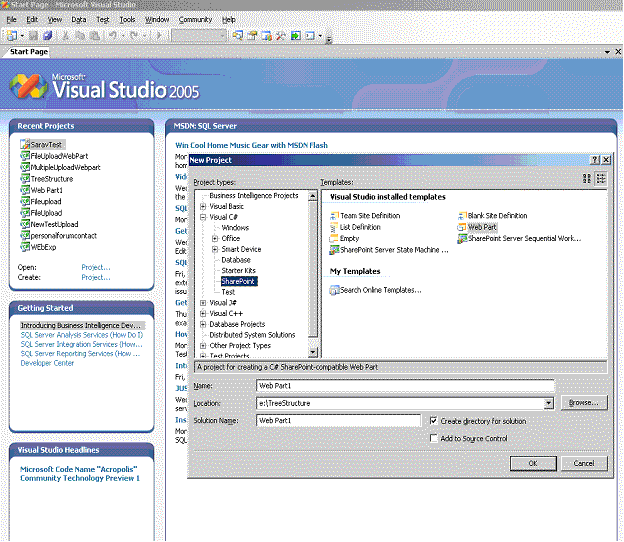Expand the Visual J# node
Image resolution: width=624 pixels, height=542 pixels.
tap(203, 303)
